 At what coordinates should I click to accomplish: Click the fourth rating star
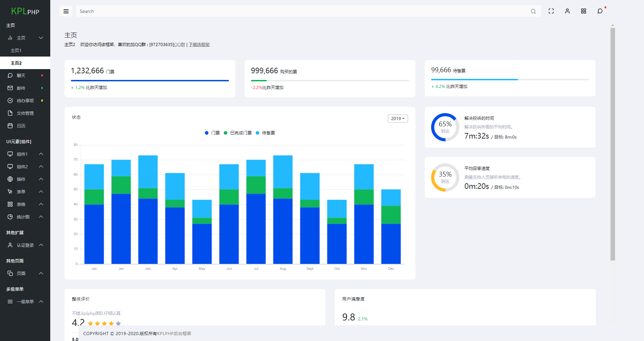point(111,323)
